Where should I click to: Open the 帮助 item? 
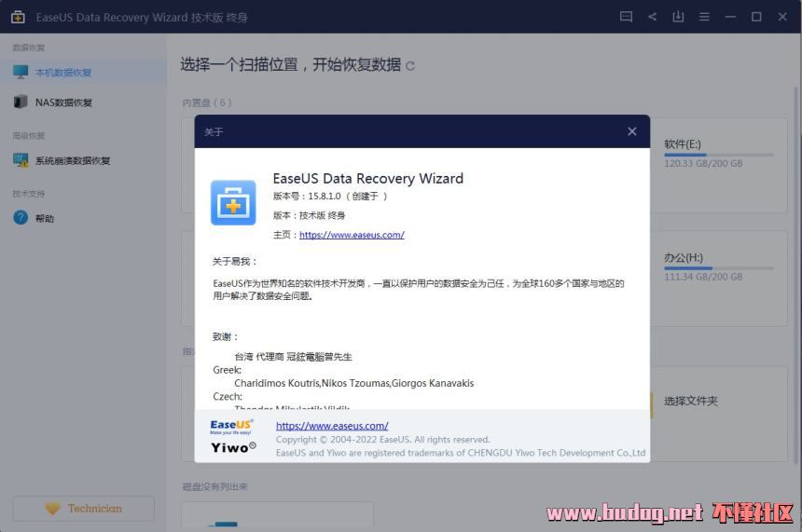pyautogui.click(x=83, y=218)
